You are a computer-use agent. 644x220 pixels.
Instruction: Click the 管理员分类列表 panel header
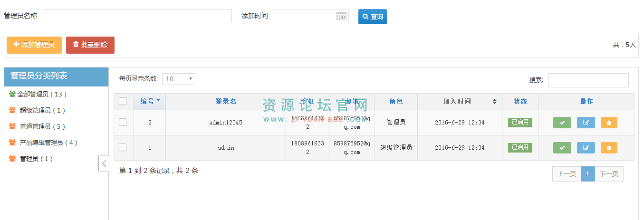56,77
